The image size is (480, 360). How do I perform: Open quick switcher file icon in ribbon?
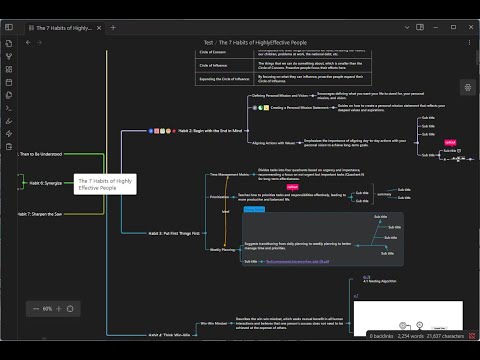coord(9,44)
